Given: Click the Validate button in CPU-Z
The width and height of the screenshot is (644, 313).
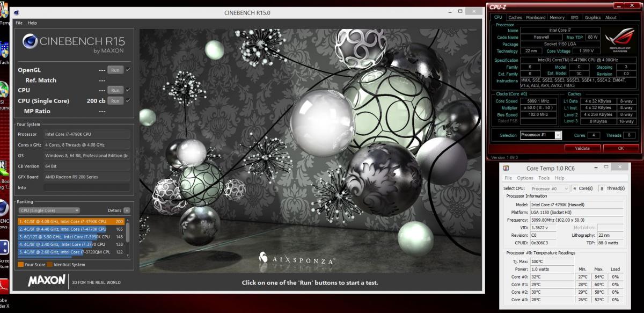Looking at the screenshot, I should point(582,148).
